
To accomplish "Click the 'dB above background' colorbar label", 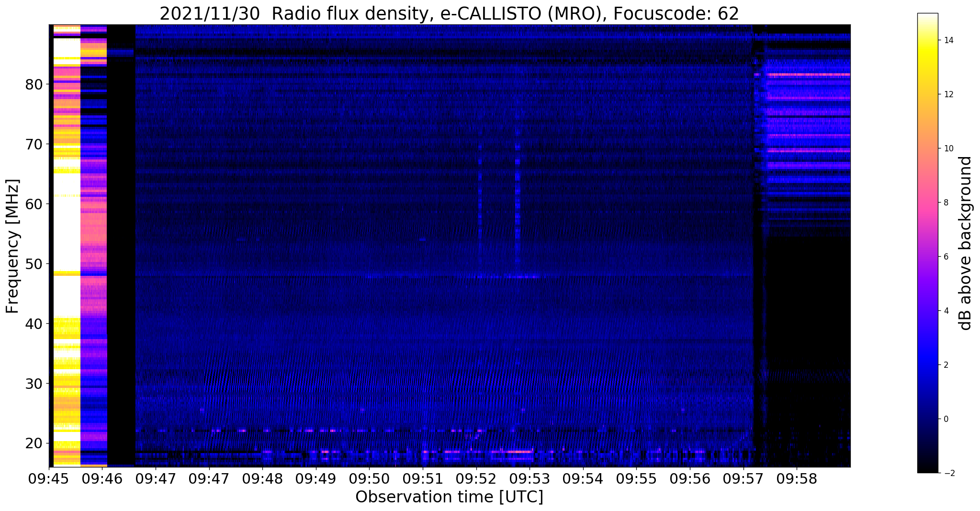I will [966, 243].
